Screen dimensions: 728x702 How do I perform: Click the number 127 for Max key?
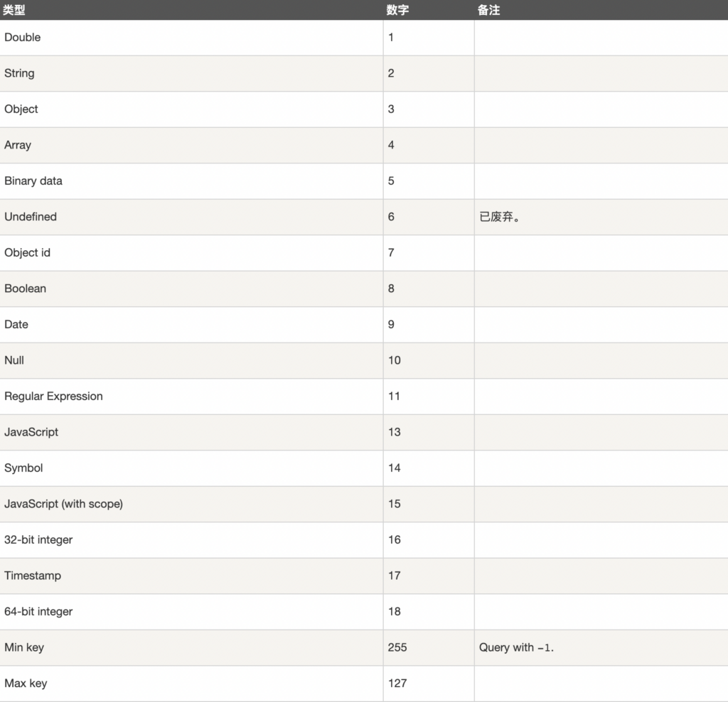(x=397, y=684)
